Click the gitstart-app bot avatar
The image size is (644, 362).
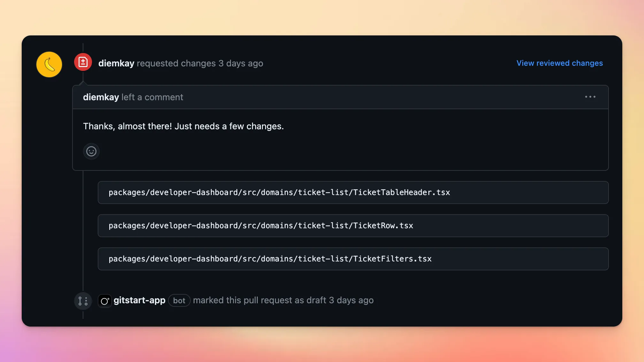pyautogui.click(x=104, y=300)
